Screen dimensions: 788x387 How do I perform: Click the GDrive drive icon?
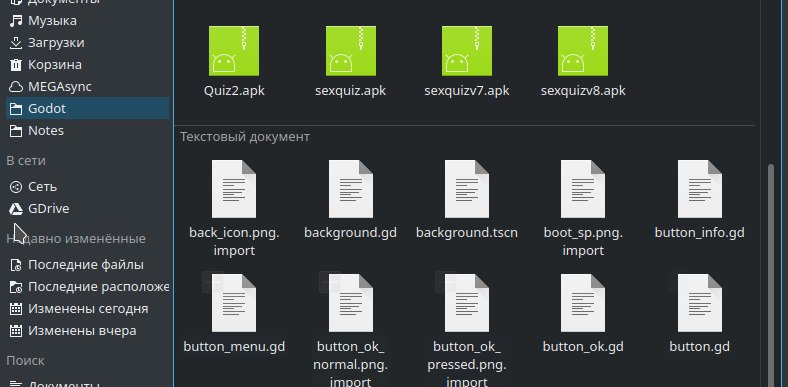pyautogui.click(x=16, y=209)
